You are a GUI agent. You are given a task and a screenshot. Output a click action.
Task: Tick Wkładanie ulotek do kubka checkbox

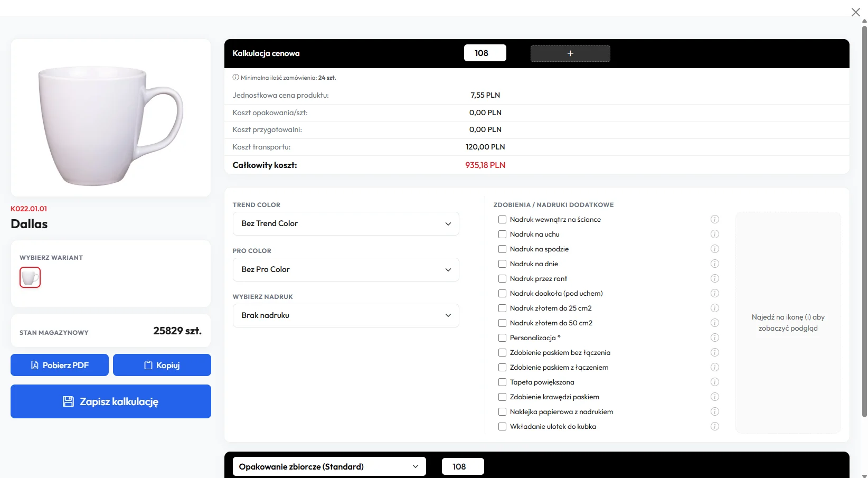pyautogui.click(x=502, y=426)
